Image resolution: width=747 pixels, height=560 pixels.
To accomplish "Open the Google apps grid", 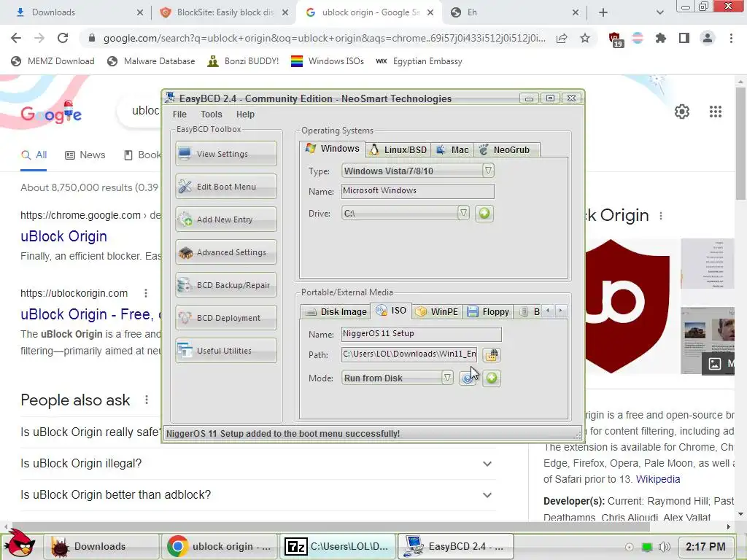I will click(715, 112).
